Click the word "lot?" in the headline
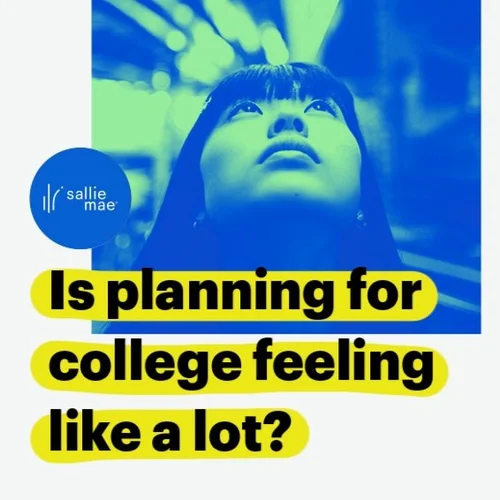This screenshot has width=500, height=500. [248, 431]
